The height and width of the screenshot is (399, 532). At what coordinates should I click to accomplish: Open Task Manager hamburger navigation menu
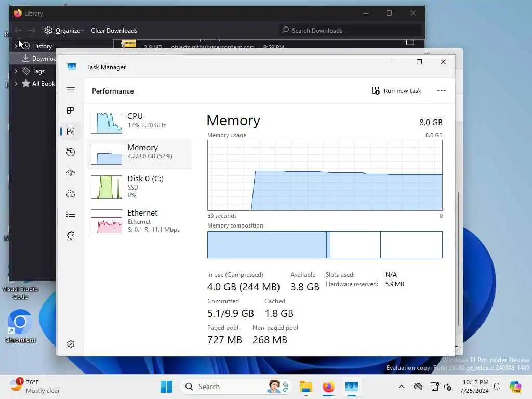71,90
